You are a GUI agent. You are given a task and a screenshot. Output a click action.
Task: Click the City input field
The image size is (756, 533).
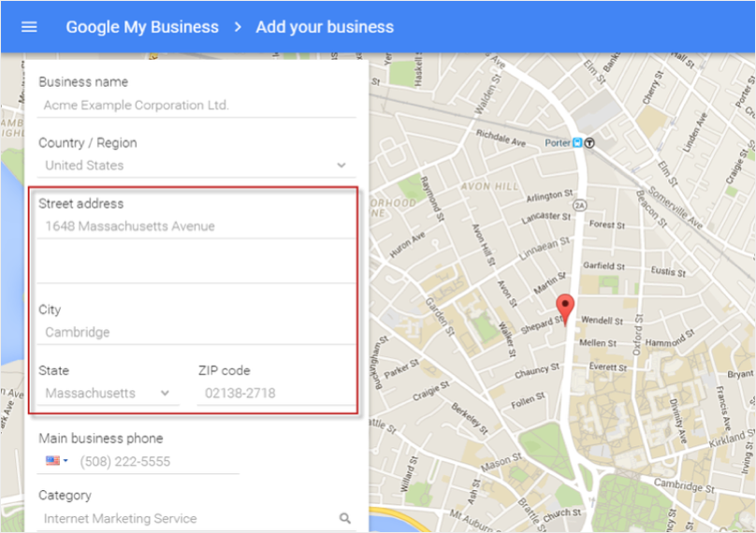[196, 332]
